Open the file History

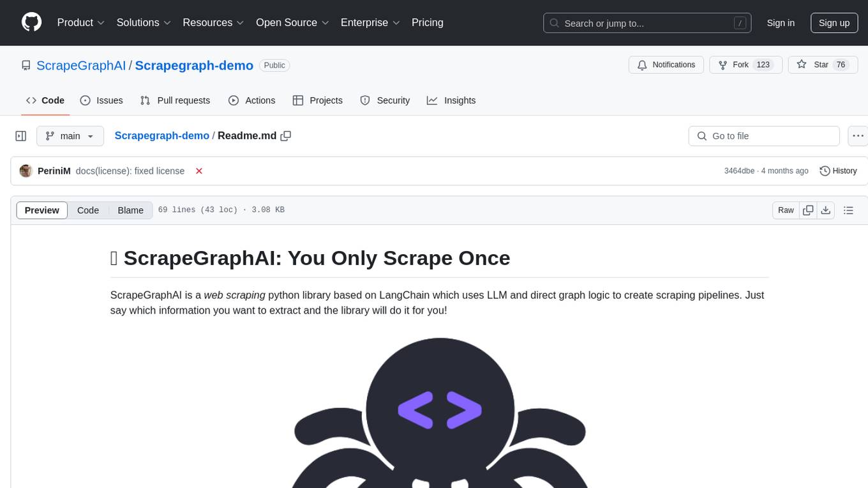point(838,171)
